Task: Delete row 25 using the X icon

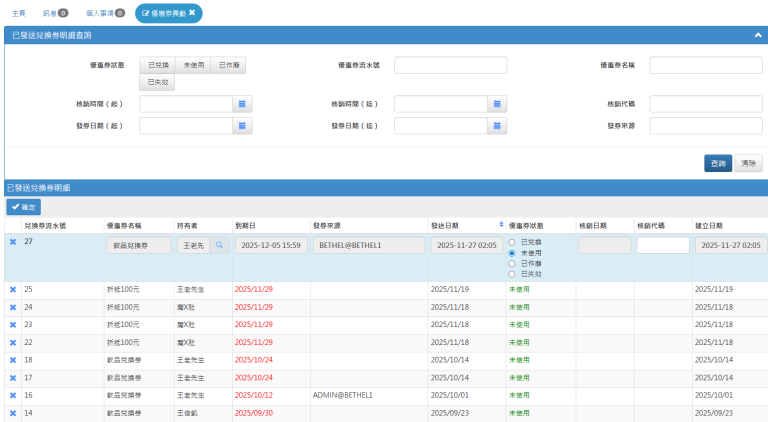Action: [x=13, y=289]
